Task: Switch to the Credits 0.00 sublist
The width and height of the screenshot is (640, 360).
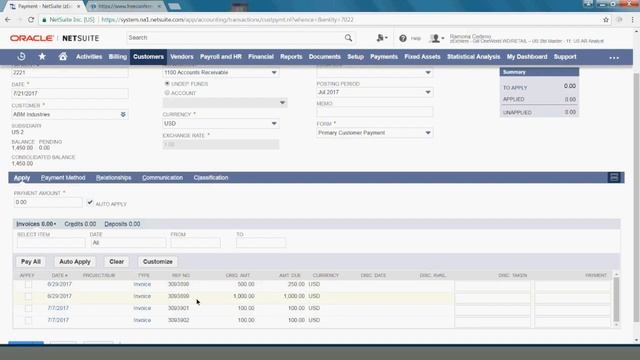Action: click(80, 224)
